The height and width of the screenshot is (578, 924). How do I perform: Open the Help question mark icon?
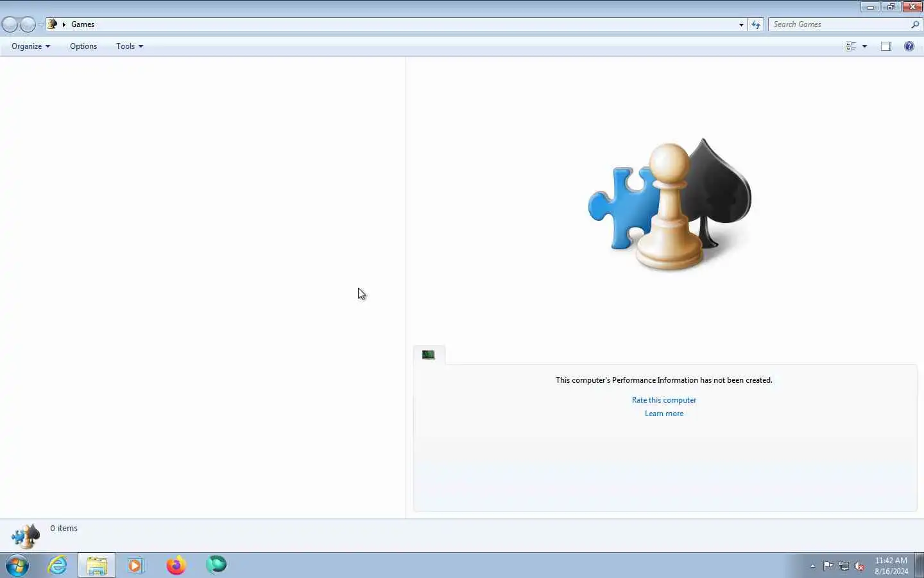pos(909,46)
